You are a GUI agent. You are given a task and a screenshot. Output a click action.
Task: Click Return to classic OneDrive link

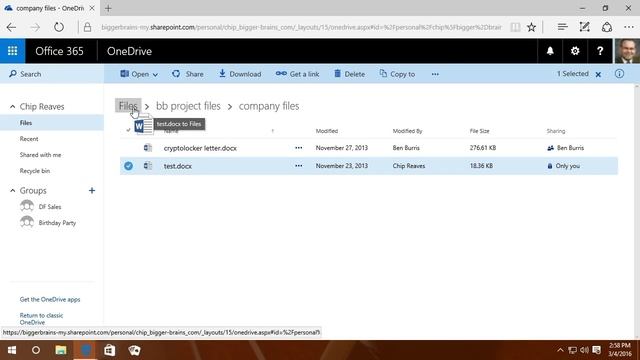41,319
